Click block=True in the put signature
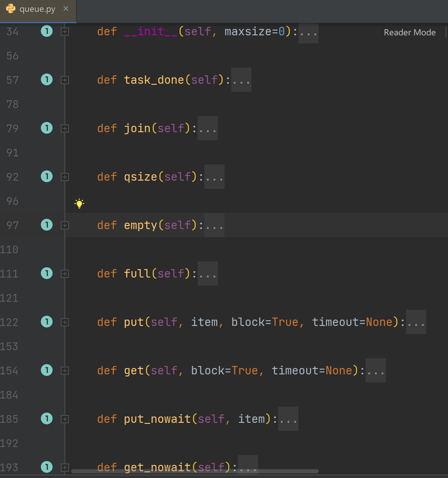The width and height of the screenshot is (448, 478). 265,322
